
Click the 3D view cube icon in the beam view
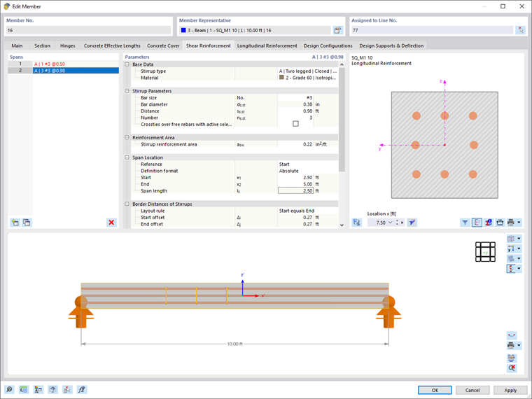pyautogui.click(x=511, y=239)
